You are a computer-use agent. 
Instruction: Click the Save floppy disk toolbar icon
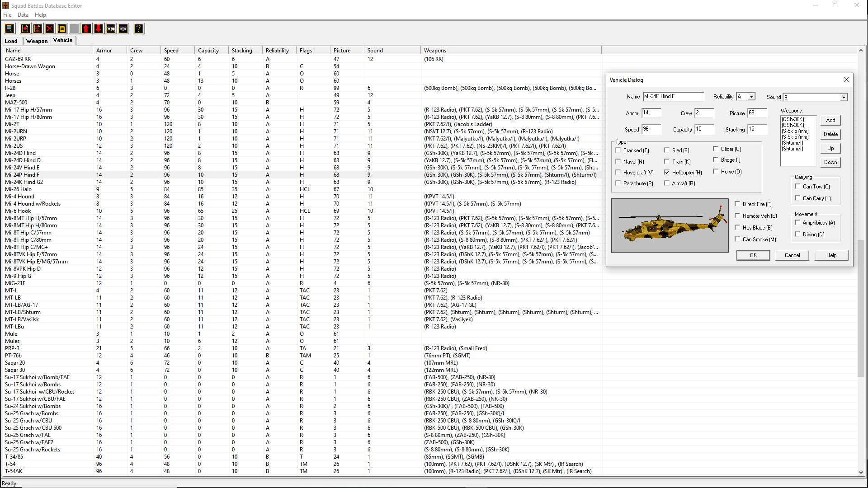(9, 29)
